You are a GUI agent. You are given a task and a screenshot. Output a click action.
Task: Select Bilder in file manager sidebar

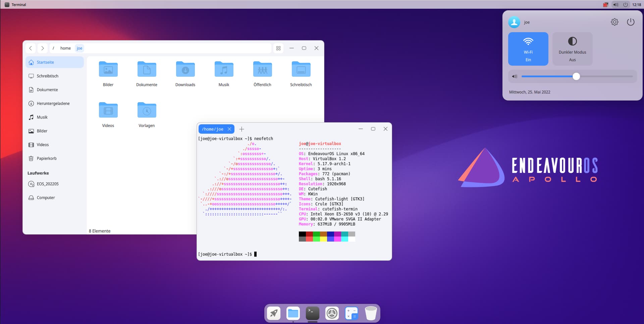tap(55, 131)
